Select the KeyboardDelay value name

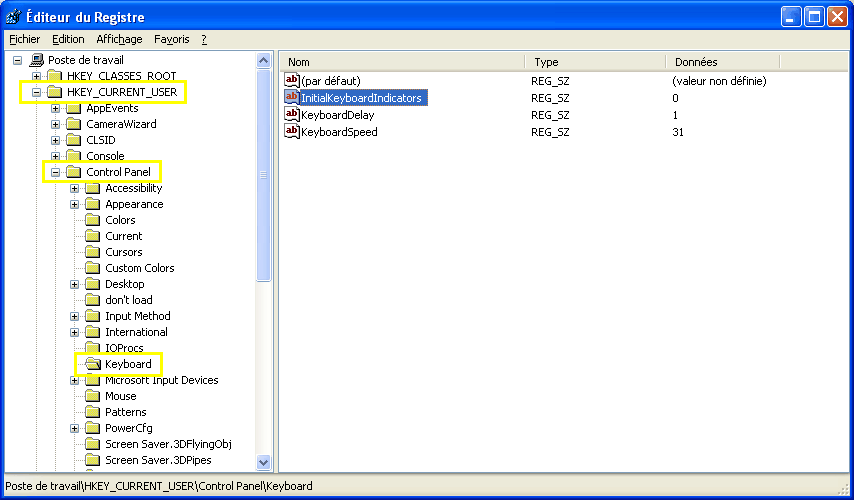[338, 115]
